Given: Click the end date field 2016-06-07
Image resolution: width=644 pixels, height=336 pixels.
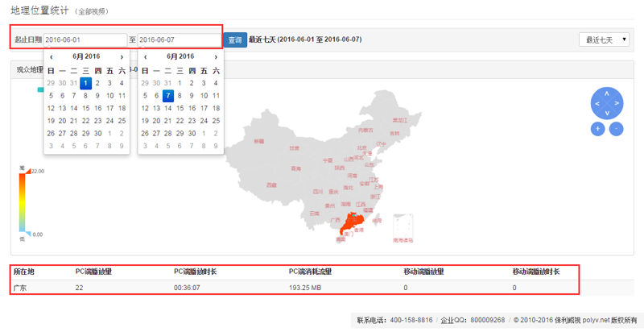Looking at the screenshot, I should point(179,39).
